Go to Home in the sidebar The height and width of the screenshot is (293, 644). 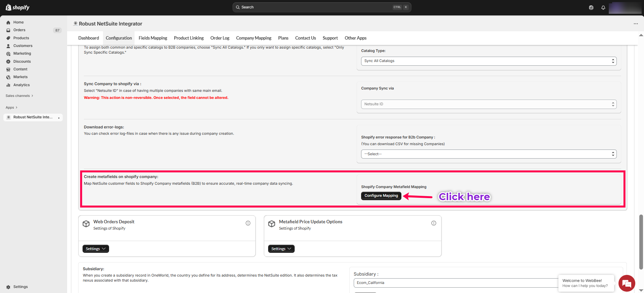pyautogui.click(x=18, y=22)
